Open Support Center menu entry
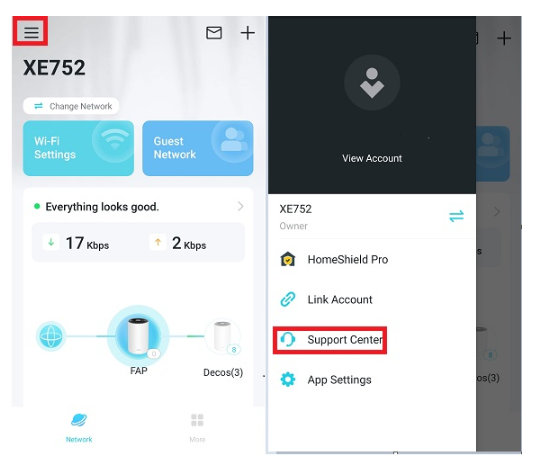This screenshot has width=541, height=462. click(x=330, y=340)
